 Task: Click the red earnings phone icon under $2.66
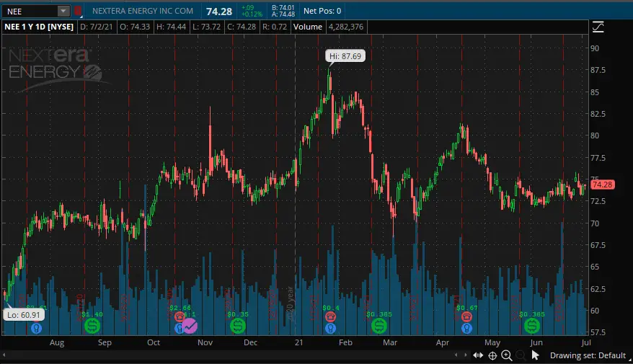pyautogui.click(x=180, y=316)
